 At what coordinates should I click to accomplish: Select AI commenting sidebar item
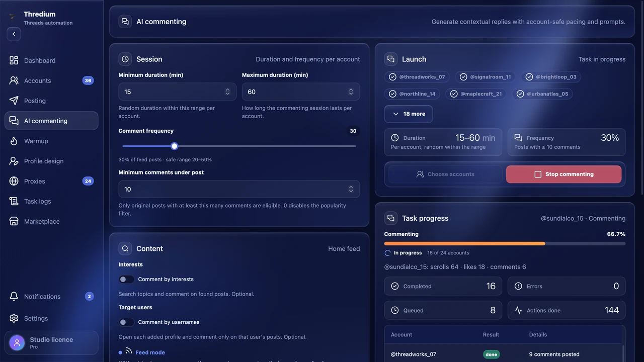[x=51, y=121]
